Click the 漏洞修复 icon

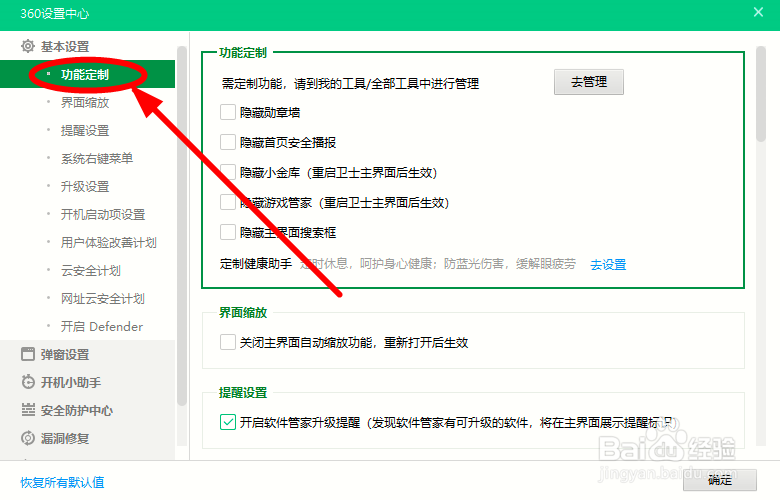28,438
